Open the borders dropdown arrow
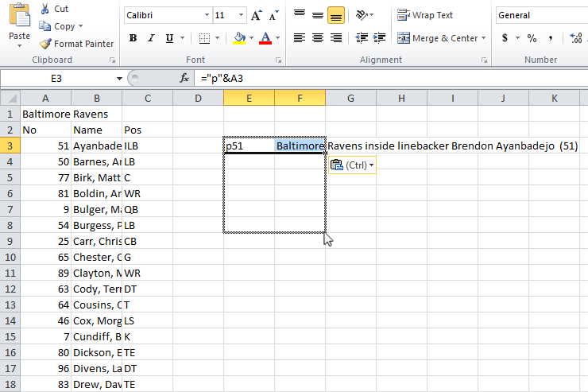The height and width of the screenshot is (392, 588). 217,38
